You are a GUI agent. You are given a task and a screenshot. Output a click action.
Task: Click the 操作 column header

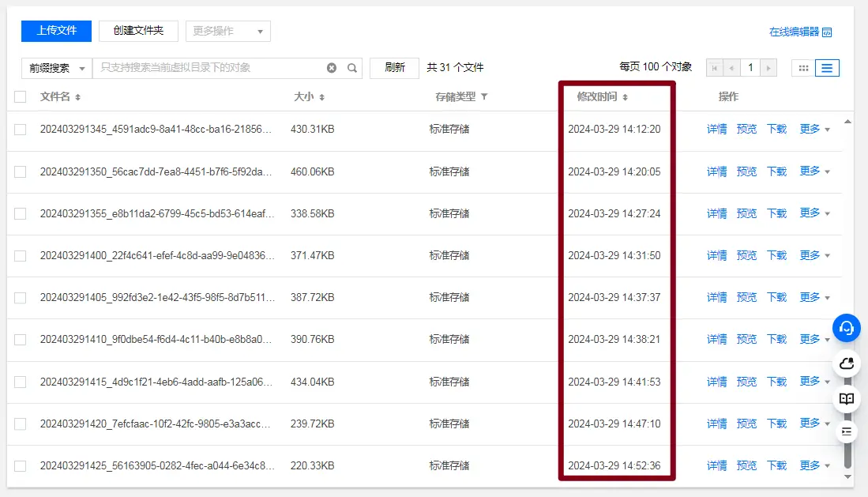[x=728, y=97]
